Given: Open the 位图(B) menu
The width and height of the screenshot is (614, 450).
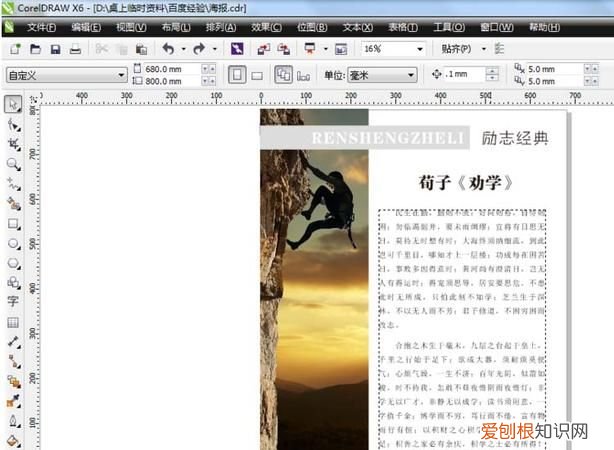Looking at the screenshot, I should (x=312, y=27).
